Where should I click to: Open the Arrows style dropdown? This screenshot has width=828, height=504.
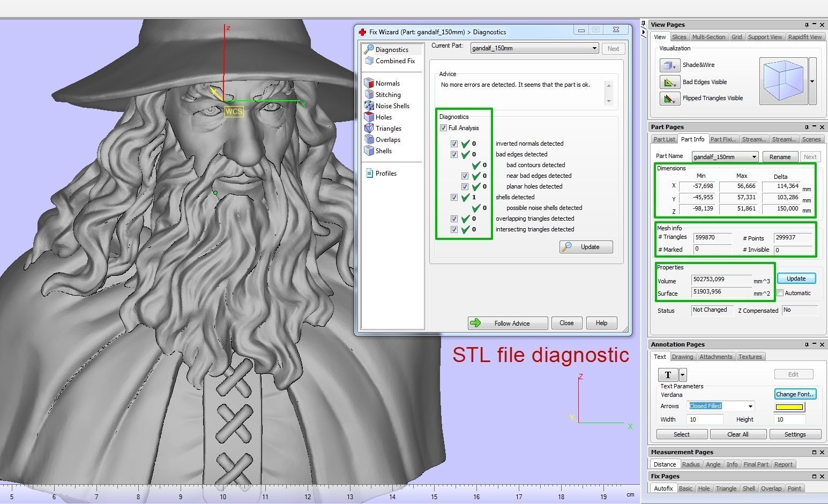(750, 406)
